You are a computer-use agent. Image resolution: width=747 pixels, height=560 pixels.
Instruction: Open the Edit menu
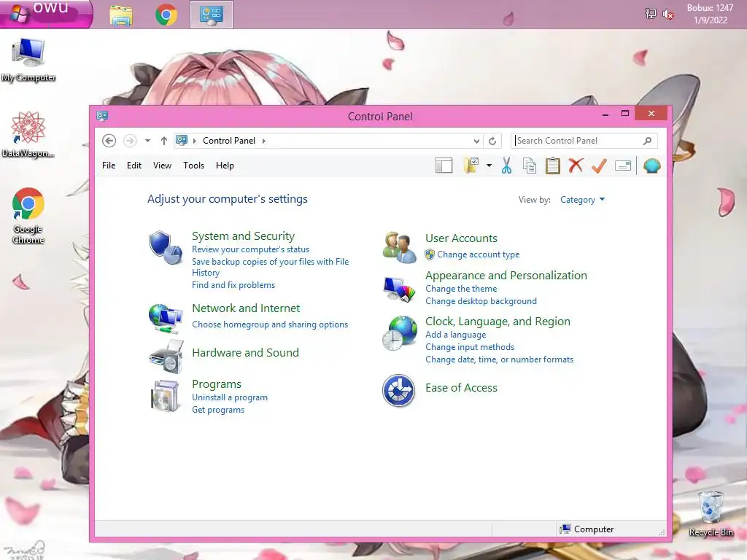(134, 166)
